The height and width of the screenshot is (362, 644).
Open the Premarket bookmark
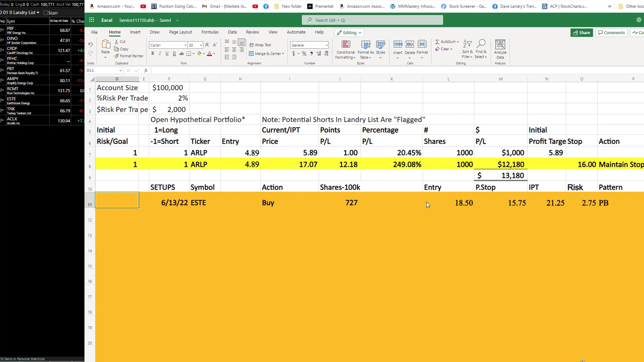320,6
